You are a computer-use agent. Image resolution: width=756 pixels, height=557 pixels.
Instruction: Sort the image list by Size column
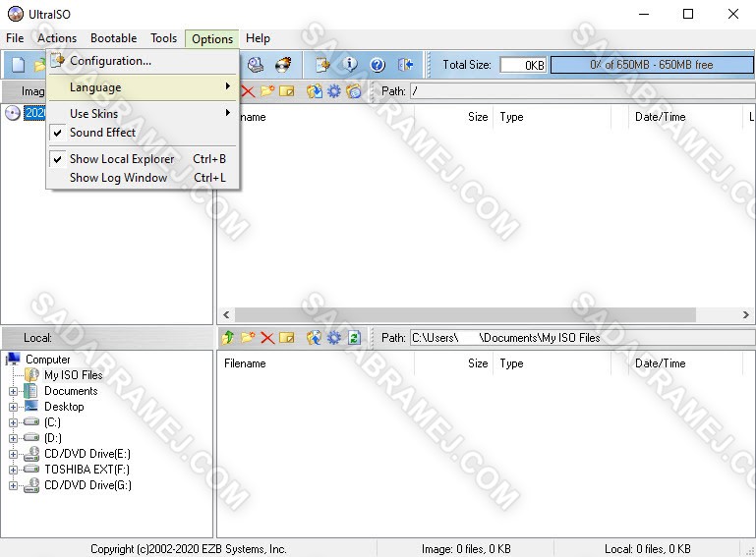pos(453,117)
